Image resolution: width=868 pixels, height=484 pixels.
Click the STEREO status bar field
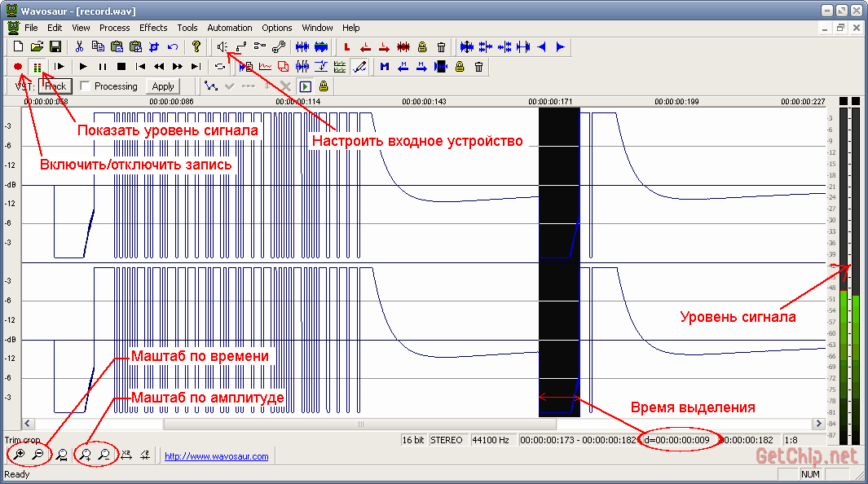tap(447, 440)
